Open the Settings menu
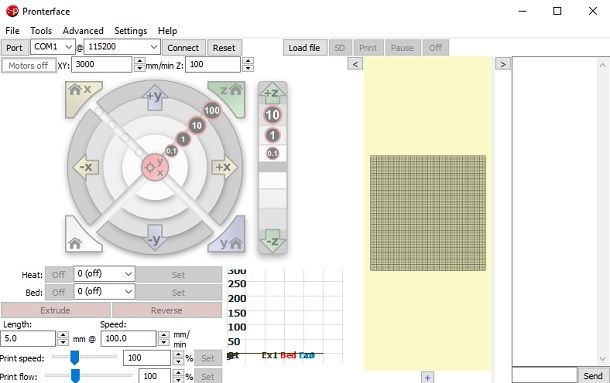 coord(131,31)
